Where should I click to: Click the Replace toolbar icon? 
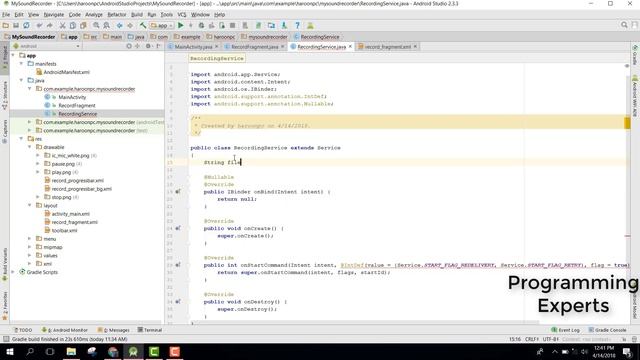pyautogui.click(x=107, y=25)
